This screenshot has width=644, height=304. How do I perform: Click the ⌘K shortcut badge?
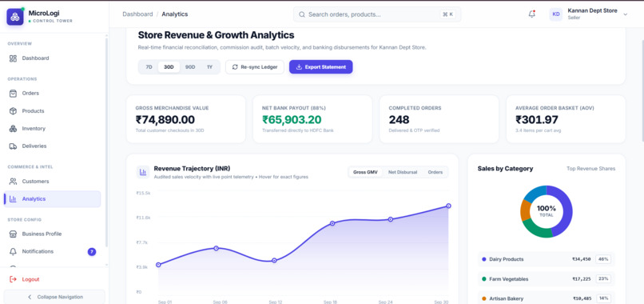click(x=447, y=14)
